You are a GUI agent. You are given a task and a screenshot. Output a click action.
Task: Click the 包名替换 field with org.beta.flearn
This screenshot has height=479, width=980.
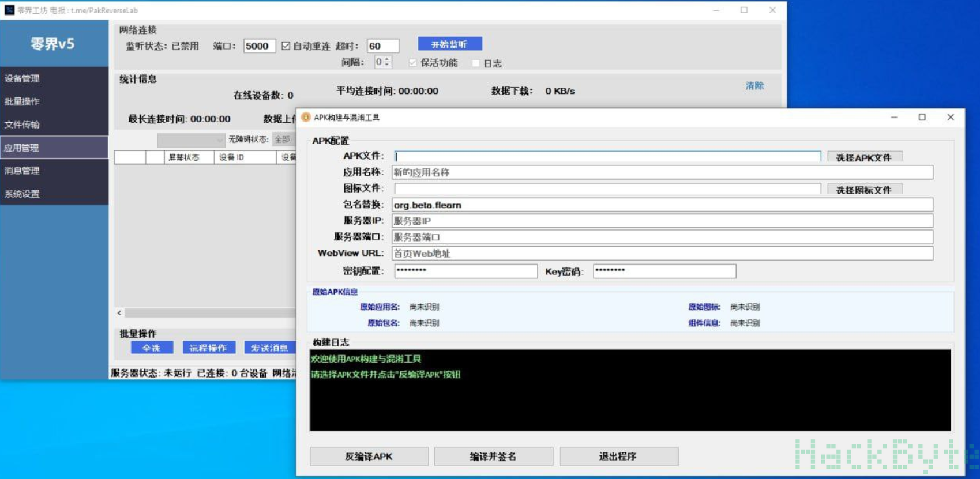point(662,205)
